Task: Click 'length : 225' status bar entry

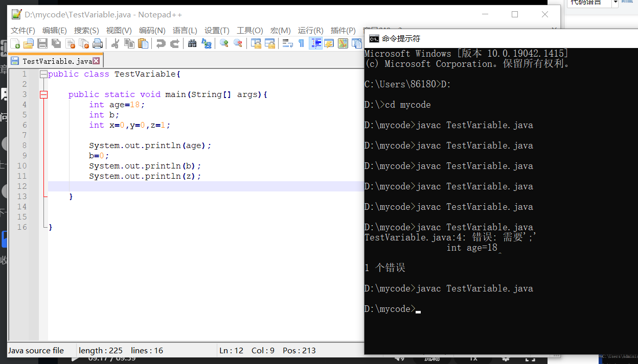Action: coord(101,351)
